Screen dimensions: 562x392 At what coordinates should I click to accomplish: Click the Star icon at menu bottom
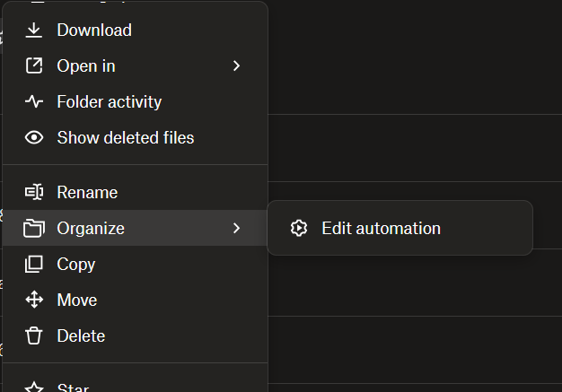(34, 388)
